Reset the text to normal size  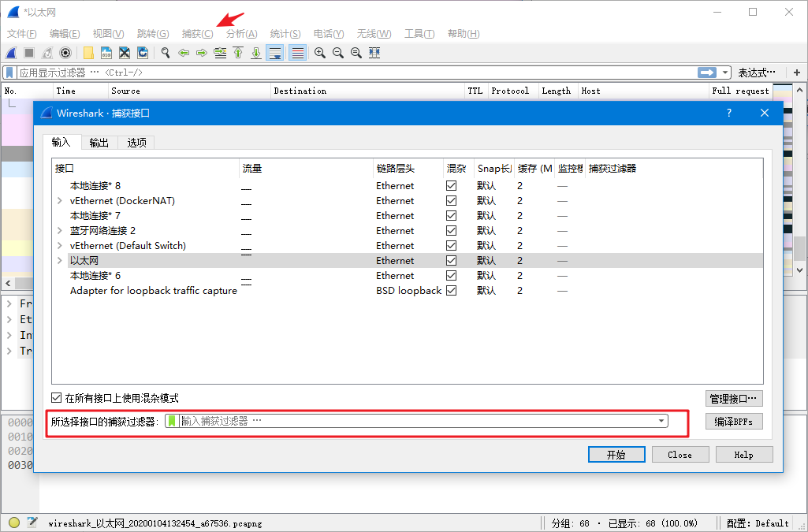pyautogui.click(x=356, y=53)
